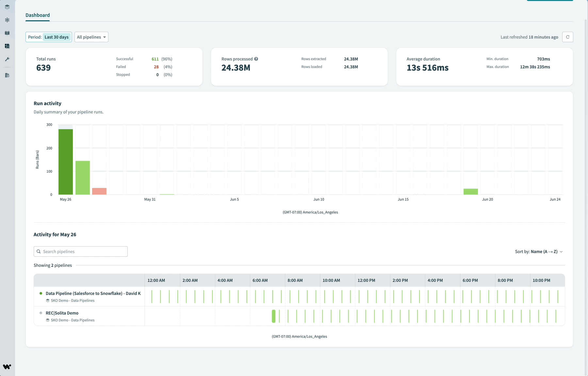Open the wrench tools sidebar icon

click(7, 59)
